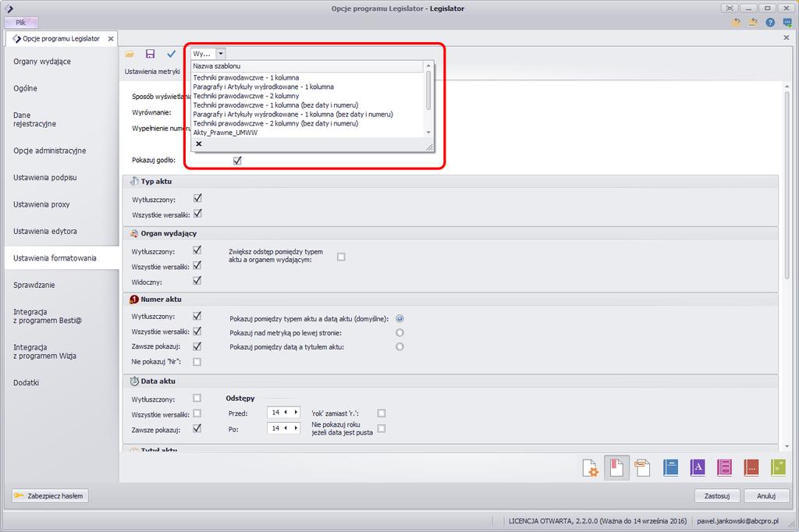The image size is (799, 532).
Task: Toggle Wszystkie wersaliki under Typ aktu
Action: click(x=197, y=214)
